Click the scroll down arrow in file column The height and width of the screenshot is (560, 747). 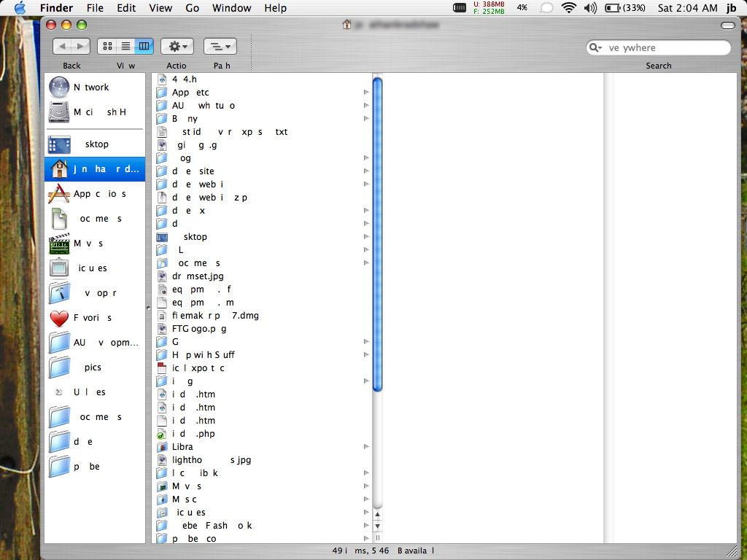[377, 526]
